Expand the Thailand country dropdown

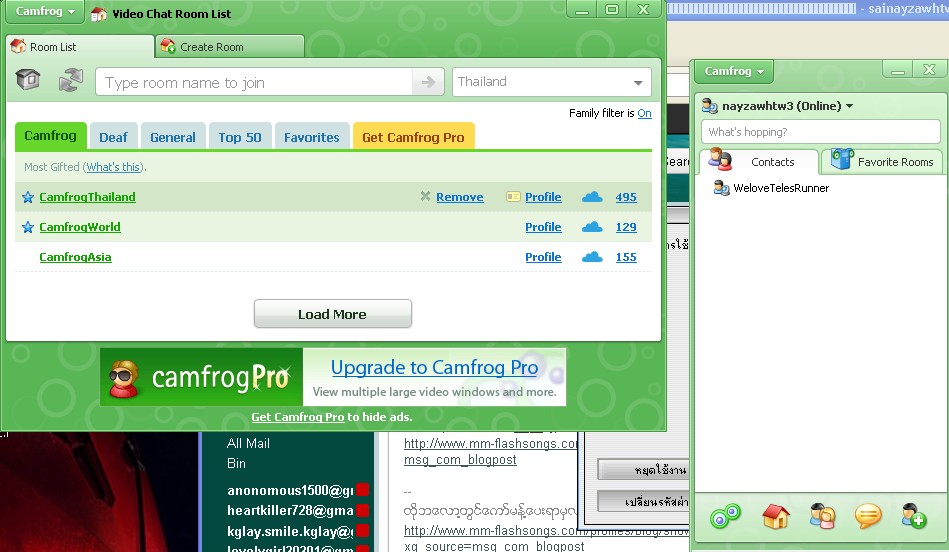pos(551,82)
